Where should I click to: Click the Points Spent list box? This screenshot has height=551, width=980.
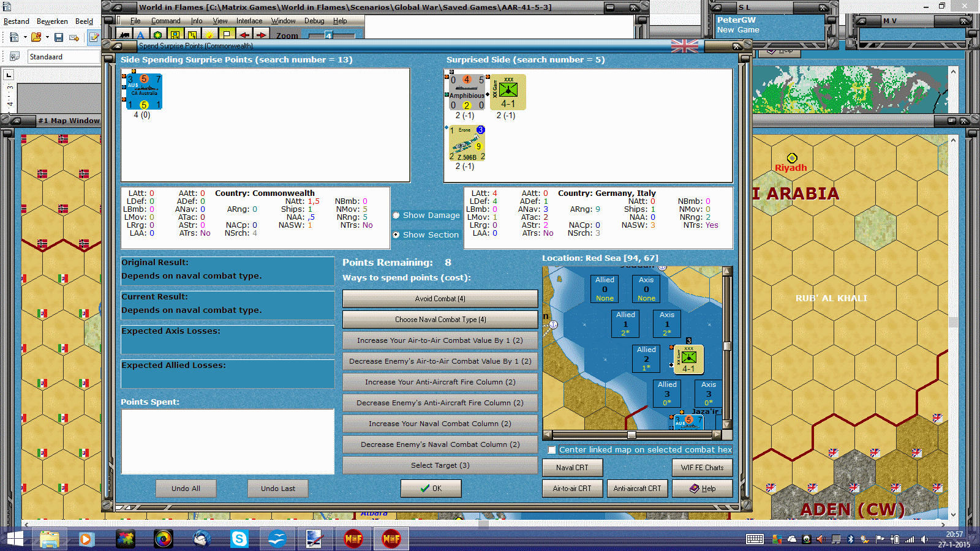click(x=228, y=441)
